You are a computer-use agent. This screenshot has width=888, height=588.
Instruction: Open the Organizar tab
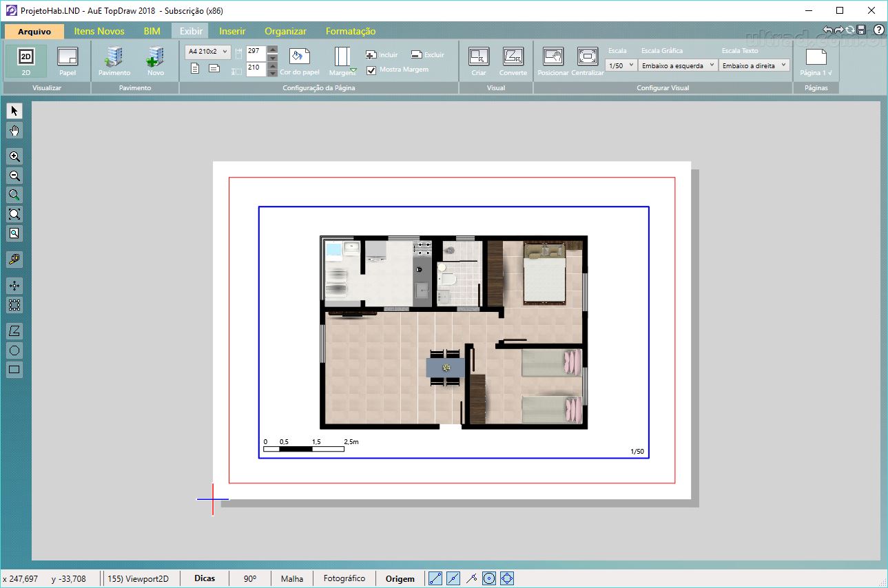pos(285,32)
